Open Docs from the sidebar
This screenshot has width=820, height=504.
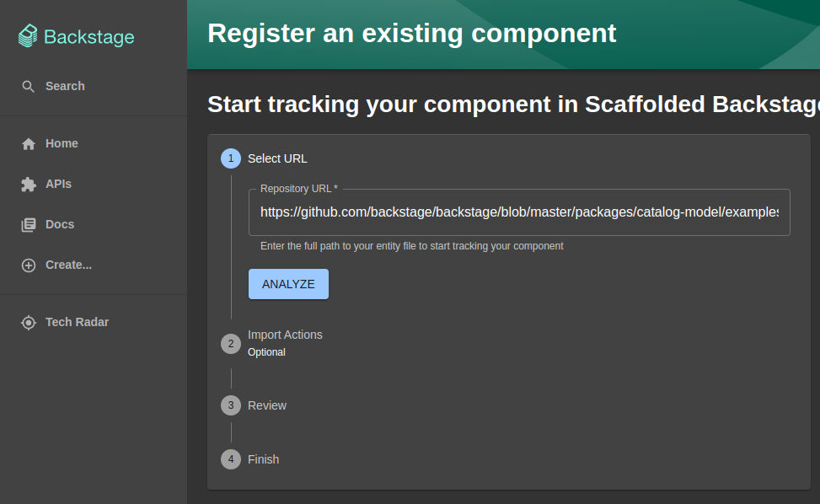point(60,224)
